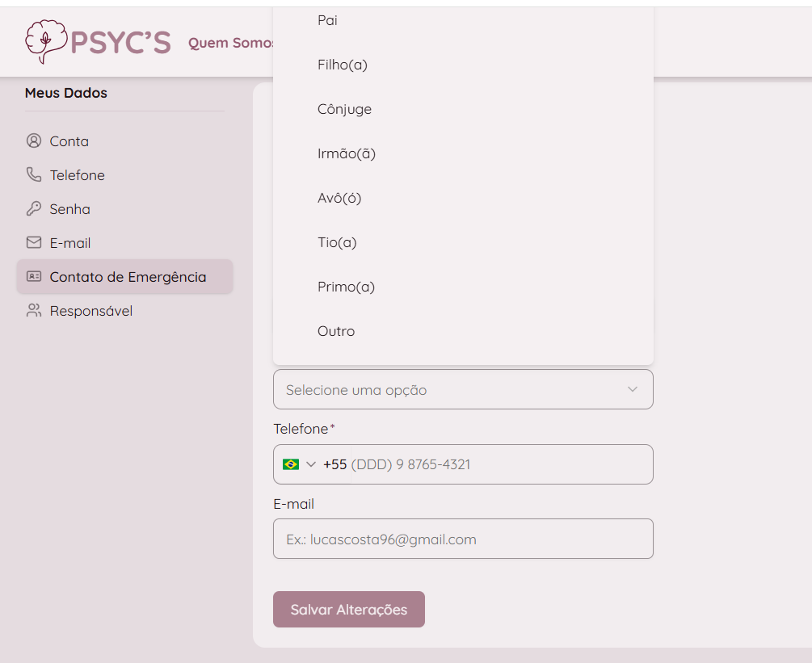Screen dimensions: 812x663
Task: Focus the Telefone number input field
Action: (x=497, y=464)
